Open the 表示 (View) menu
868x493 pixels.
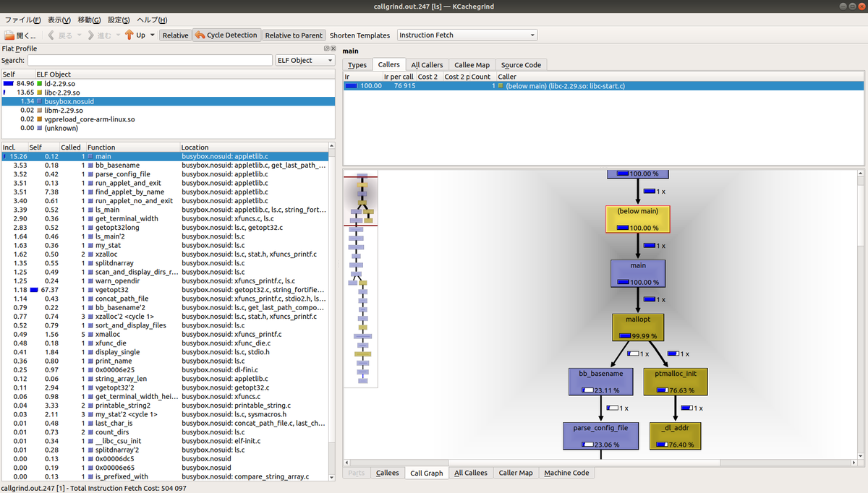[59, 20]
